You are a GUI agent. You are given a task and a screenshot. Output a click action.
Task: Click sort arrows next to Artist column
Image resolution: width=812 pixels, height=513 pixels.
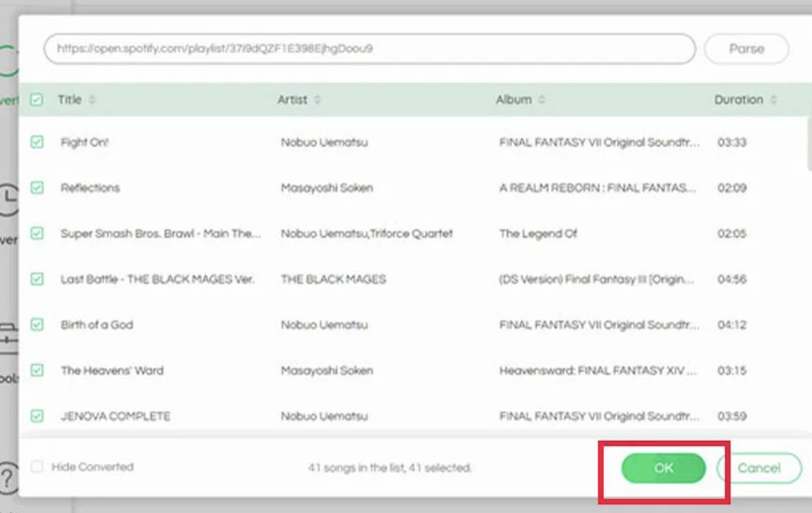(x=318, y=100)
